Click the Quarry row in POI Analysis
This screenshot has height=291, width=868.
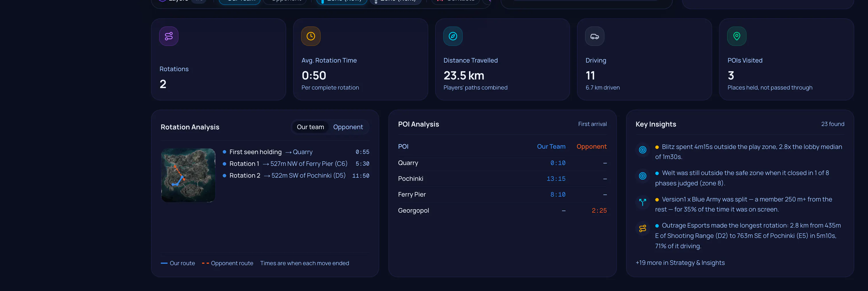point(502,163)
